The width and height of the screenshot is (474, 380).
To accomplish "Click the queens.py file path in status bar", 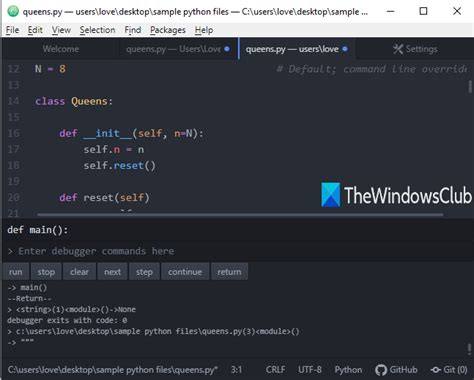I will (112, 370).
